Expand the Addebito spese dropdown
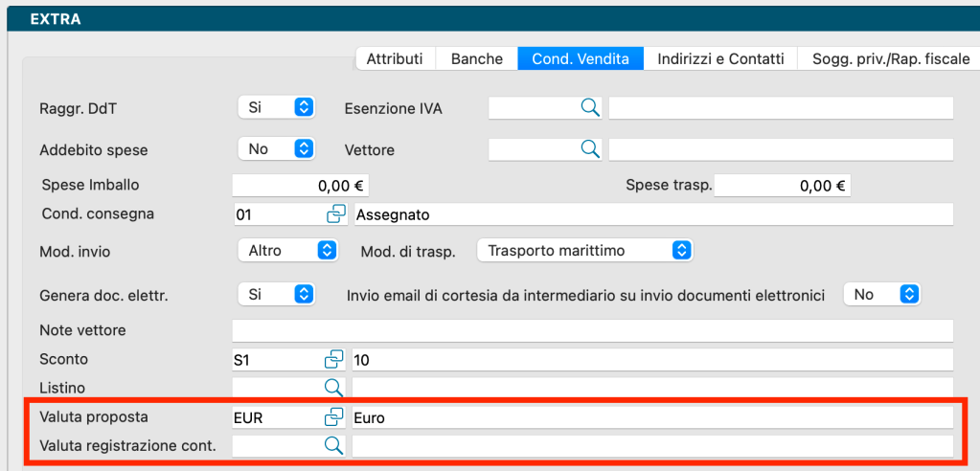The image size is (980, 471). click(x=277, y=149)
